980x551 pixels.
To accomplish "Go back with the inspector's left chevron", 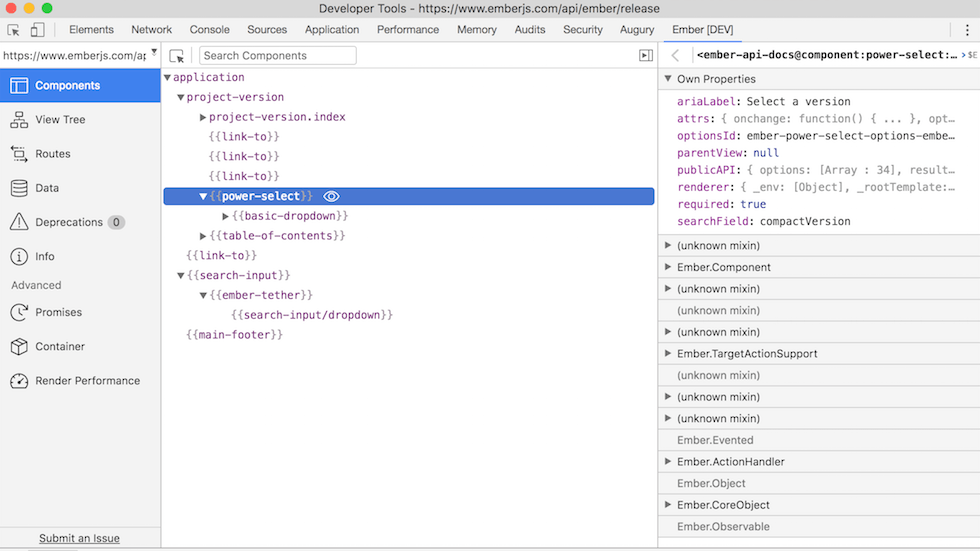I will (676, 56).
